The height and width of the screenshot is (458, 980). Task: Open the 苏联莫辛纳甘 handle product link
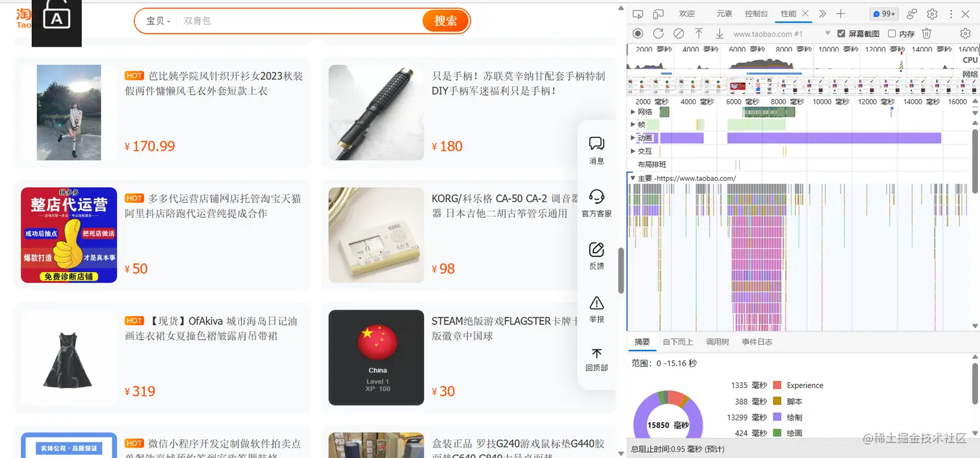point(519,83)
